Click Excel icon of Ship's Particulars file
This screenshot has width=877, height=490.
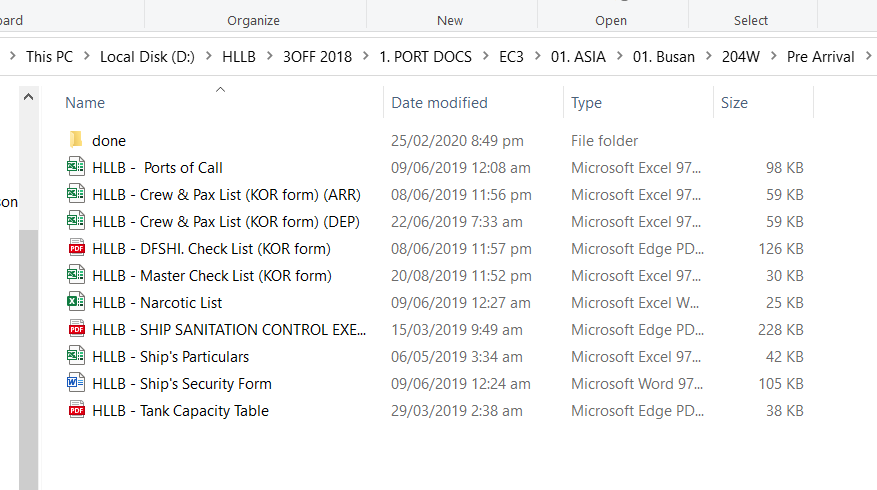coord(76,356)
